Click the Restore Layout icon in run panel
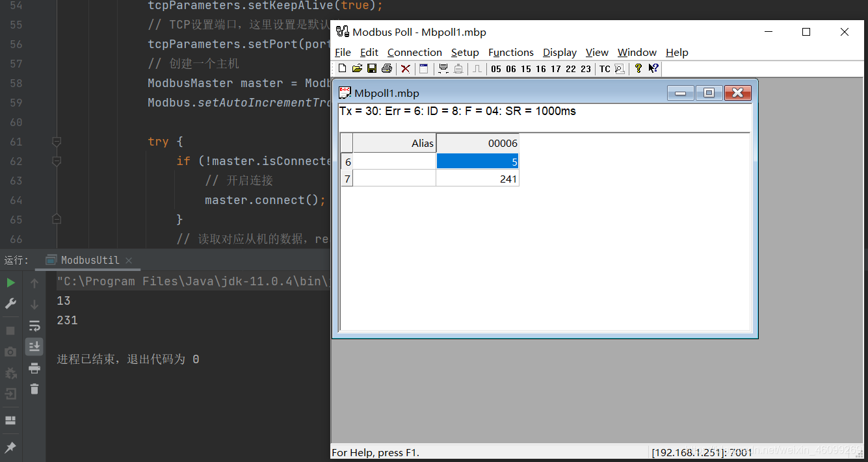 pos(10,420)
